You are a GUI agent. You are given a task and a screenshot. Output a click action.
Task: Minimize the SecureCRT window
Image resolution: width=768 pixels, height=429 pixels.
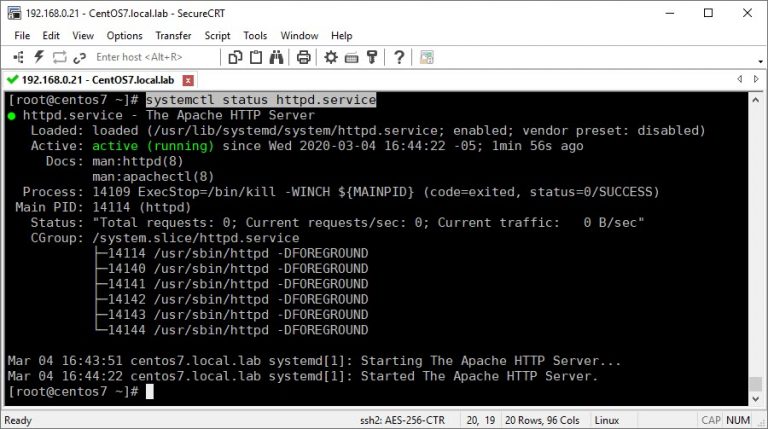[x=670, y=13]
